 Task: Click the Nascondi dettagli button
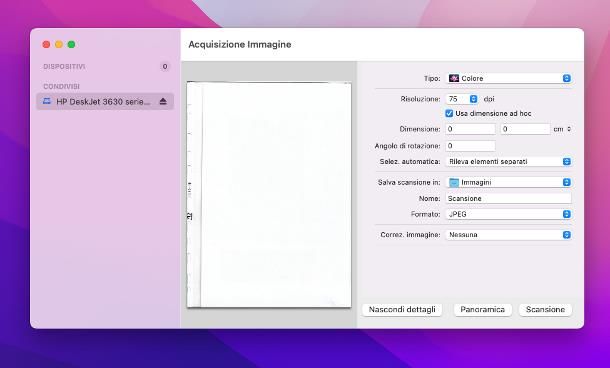pos(402,310)
